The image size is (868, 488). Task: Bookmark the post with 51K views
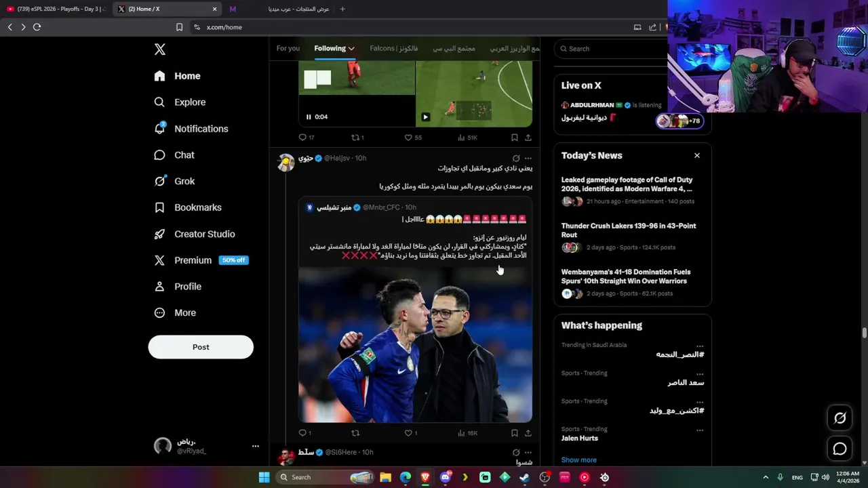[515, 138]
